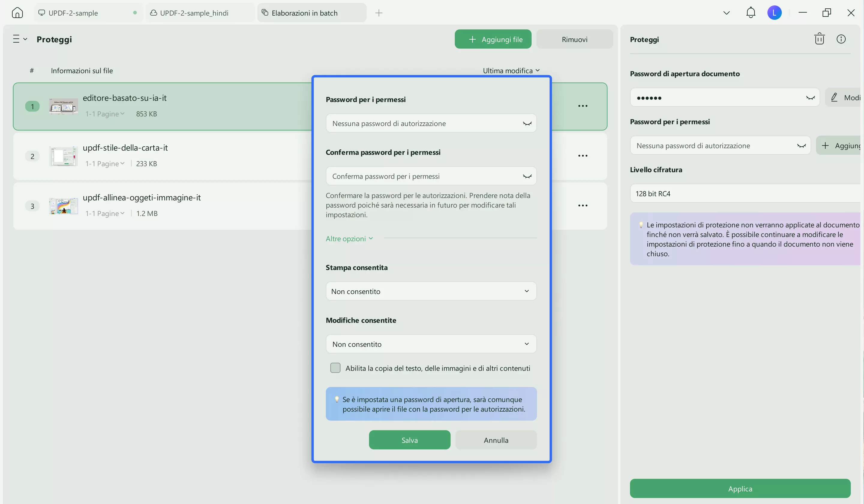The width and height of the screenshot is (864, 504).
Task: Click the home icon
Action: (17, 13)
